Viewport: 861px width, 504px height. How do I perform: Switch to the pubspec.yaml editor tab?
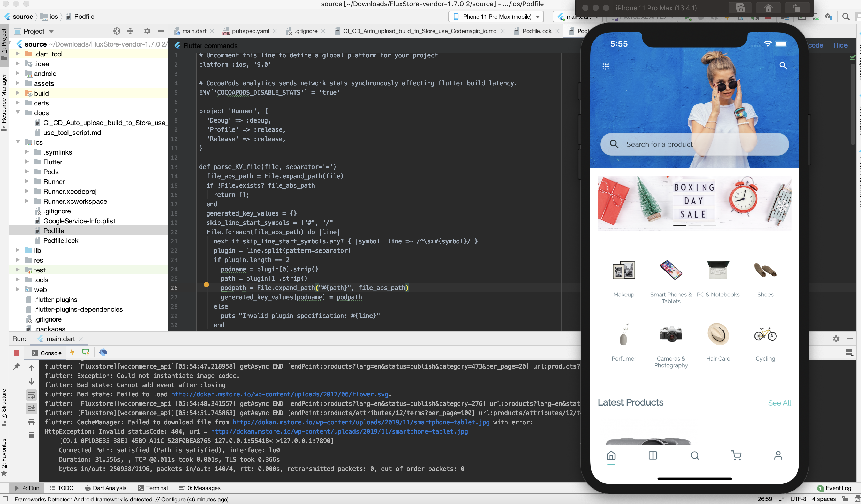coord(250,31)
